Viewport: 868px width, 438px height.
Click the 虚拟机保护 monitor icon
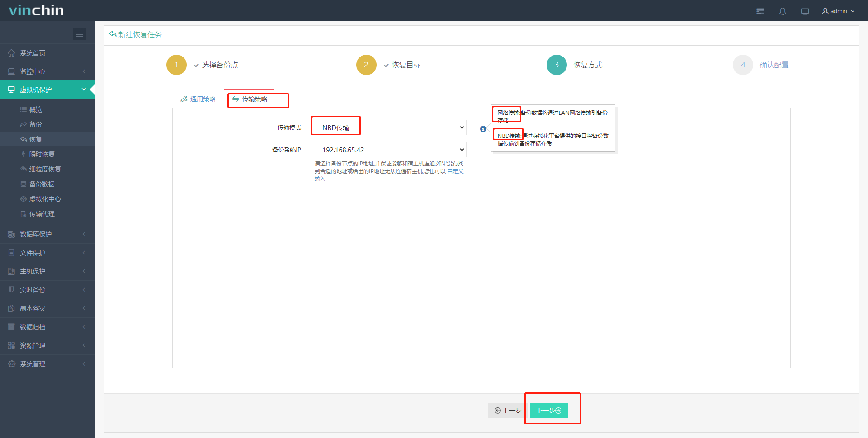point(11,89)
